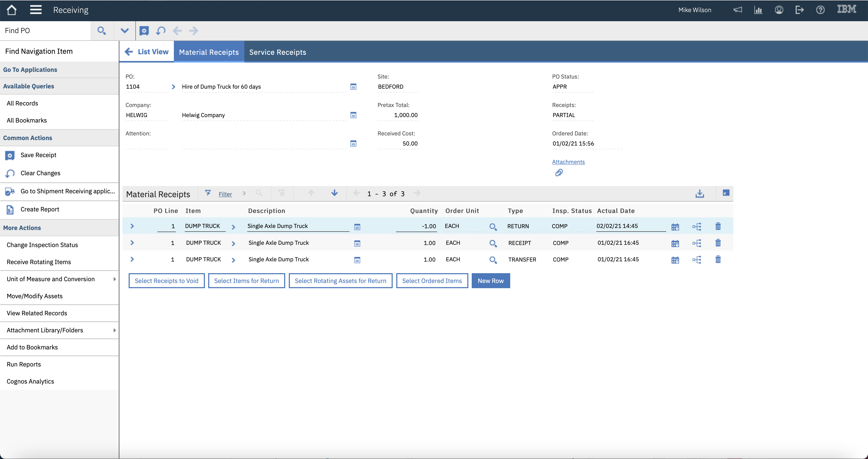Viewport: 868px width, 459px height.
Task: Open calendar picker for TRANSFER row date
Action: 675,260
